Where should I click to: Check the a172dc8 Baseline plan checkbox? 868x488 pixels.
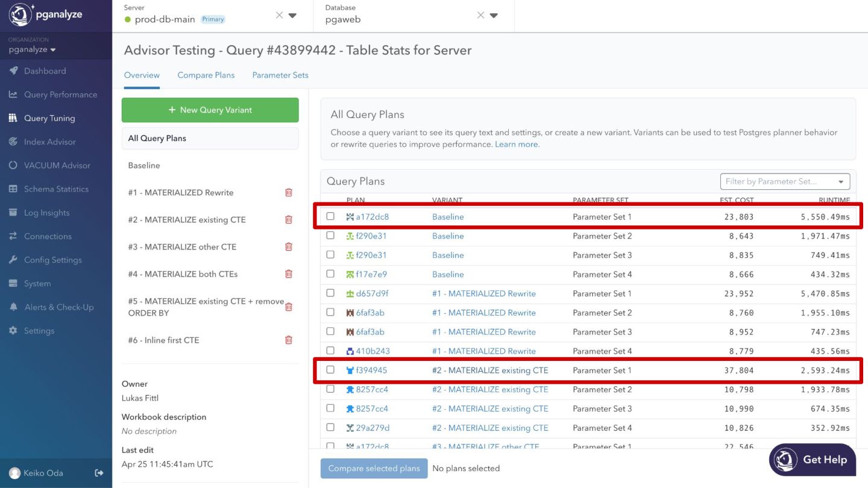[330, 216]
